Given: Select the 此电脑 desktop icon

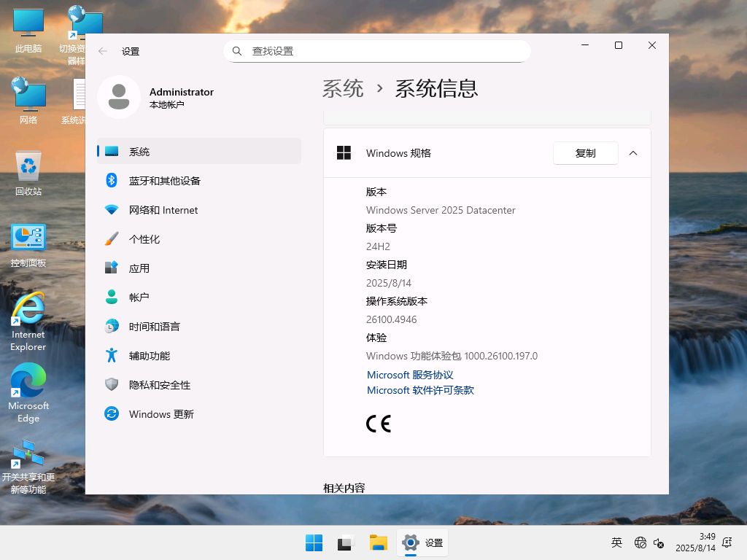Looking at the screenshot, I should (28, 31).
